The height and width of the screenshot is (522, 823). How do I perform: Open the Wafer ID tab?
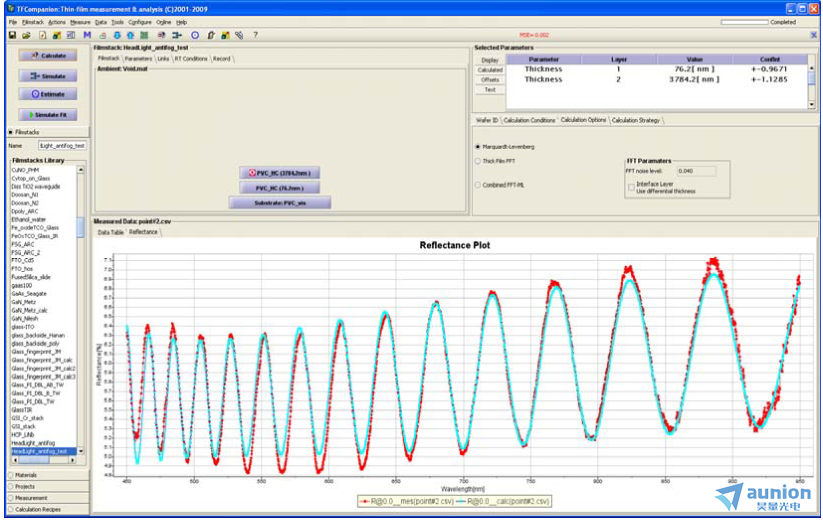click(x=487, y=120)
